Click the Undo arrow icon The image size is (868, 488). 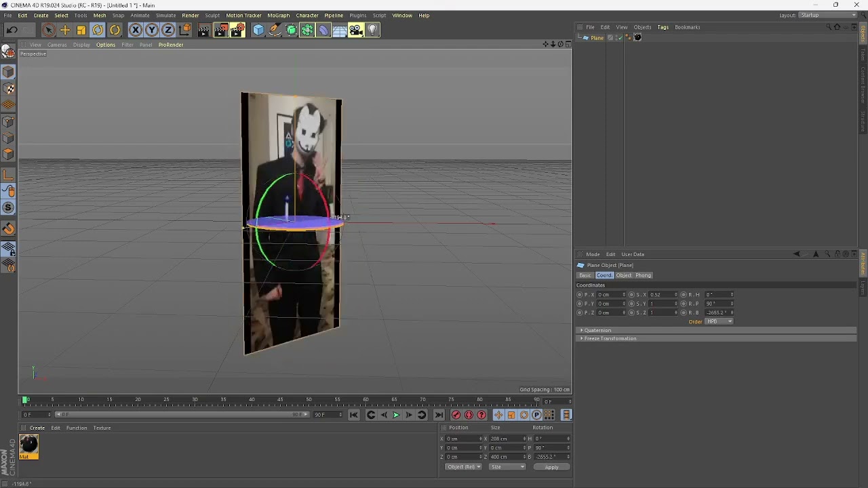(12, 30)
